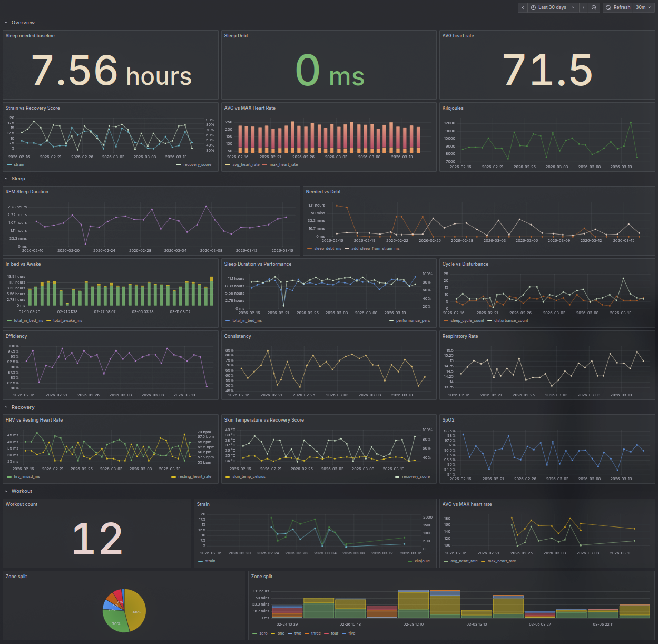
Task: Open the Sleep needed baseline panel title menu
Action: click(x=30, y=36)
